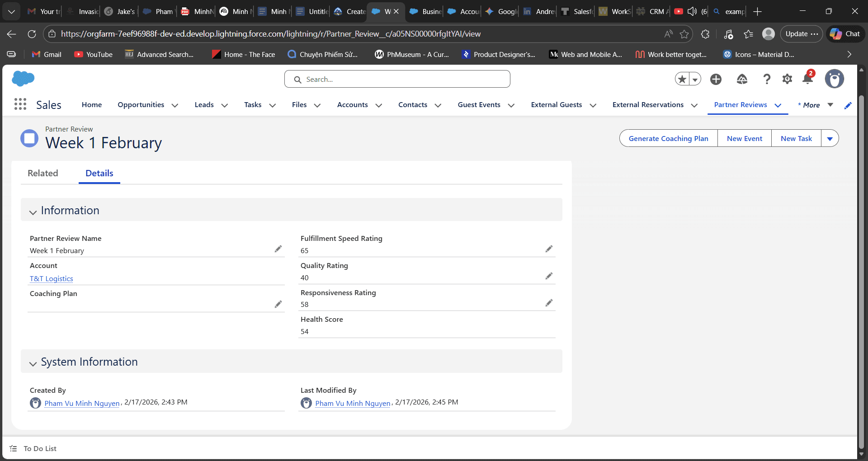
Task: Open the Setup gear menu
Action: (x=787, y=79)
